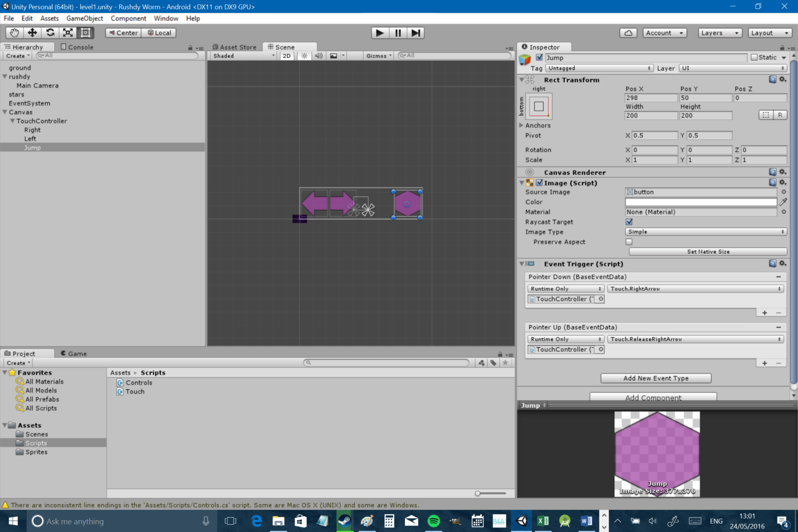Enable Preserve Aspect for the image
Image resolution: width=798 pixels, height=532 pixels.
pos(629,241)
